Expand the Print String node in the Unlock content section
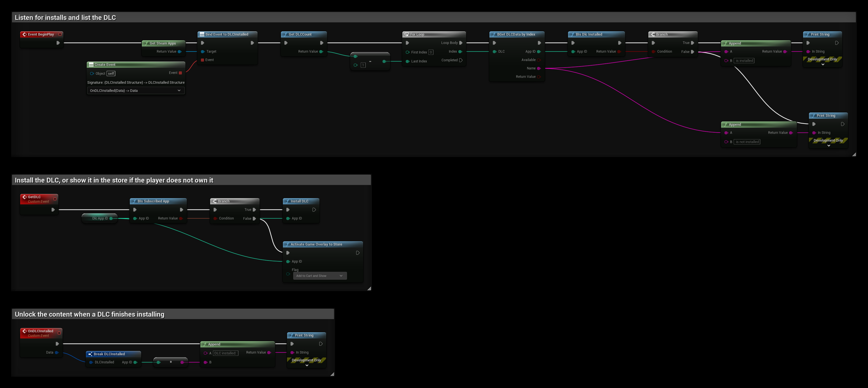 pyautogui.click(x=307, y=365)
